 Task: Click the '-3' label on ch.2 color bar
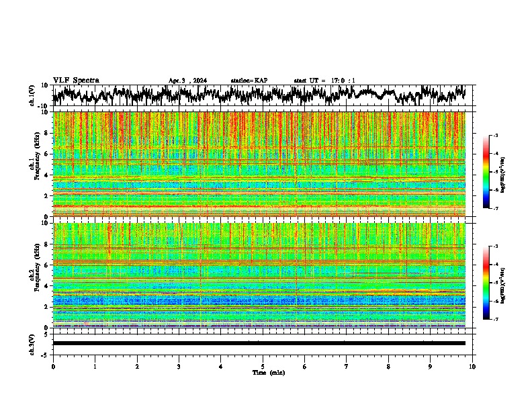(x=495, y=246)
